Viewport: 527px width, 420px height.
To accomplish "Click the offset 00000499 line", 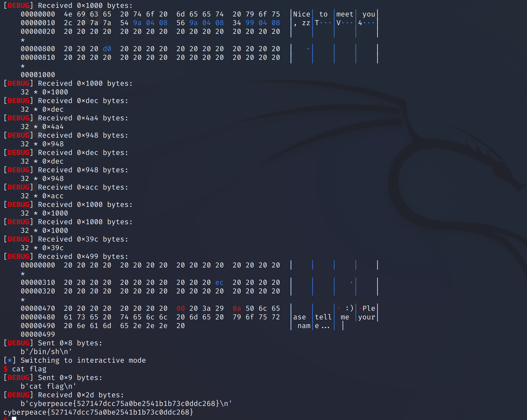I will (38, 334).
